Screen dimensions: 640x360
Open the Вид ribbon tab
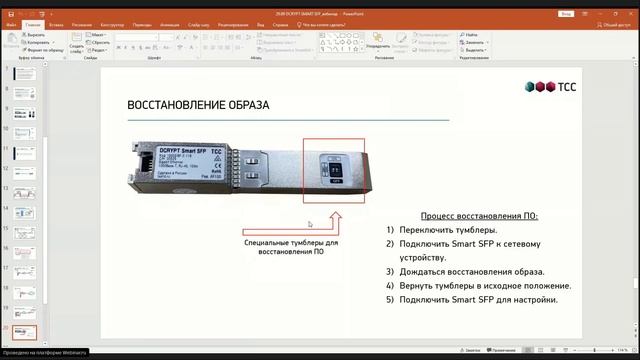(x=260, y=25)
